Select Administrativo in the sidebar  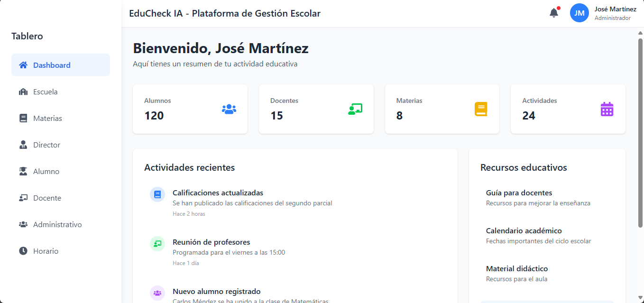[x=61, y=224]
